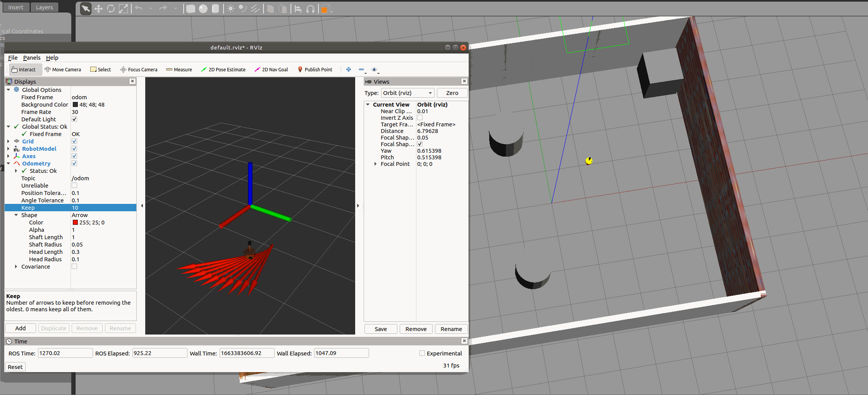Select the 2D Nav Goal tool
Screen dimensions: 868x395
[x=271, y=69]
